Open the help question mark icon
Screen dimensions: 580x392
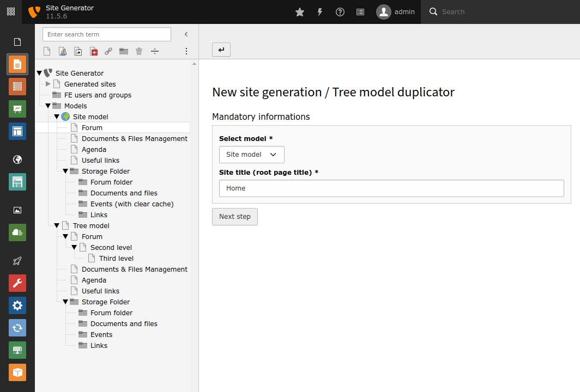pyautogui.click(x=340, y=12)
